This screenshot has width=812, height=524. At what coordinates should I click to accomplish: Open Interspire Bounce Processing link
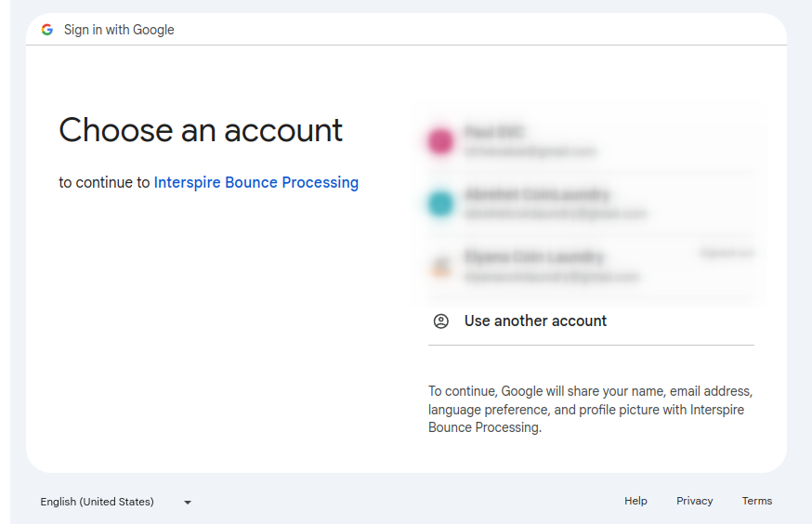click(x=256, y=182)
